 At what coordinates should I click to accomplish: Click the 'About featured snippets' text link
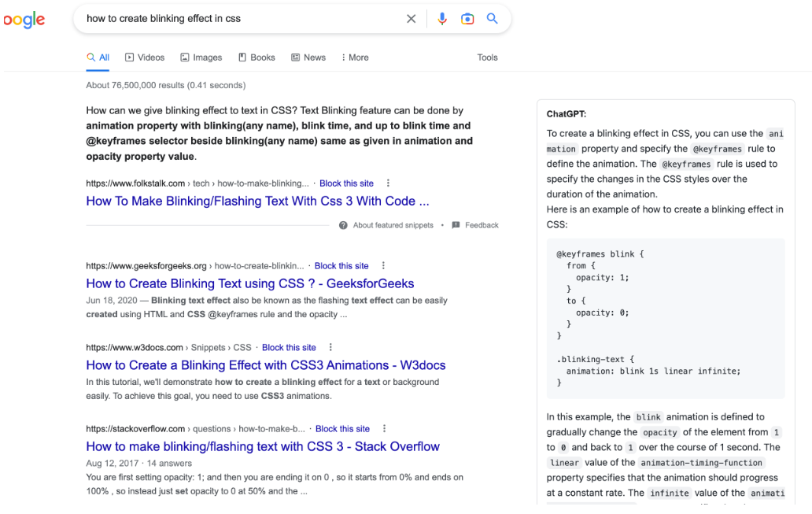393,225
